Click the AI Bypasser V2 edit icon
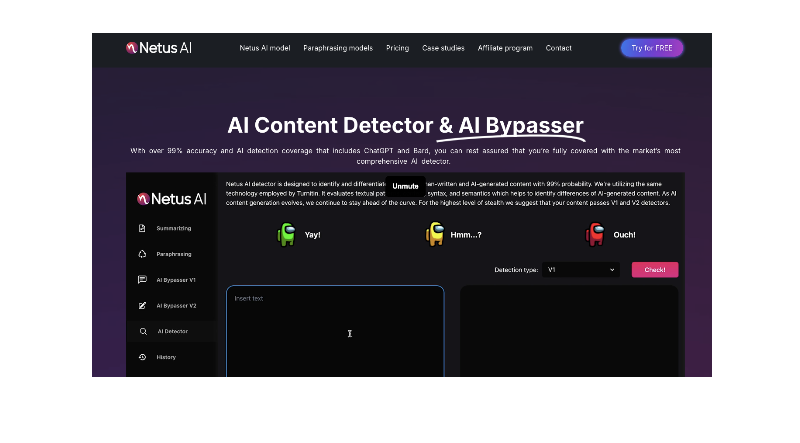 (142, 305)
